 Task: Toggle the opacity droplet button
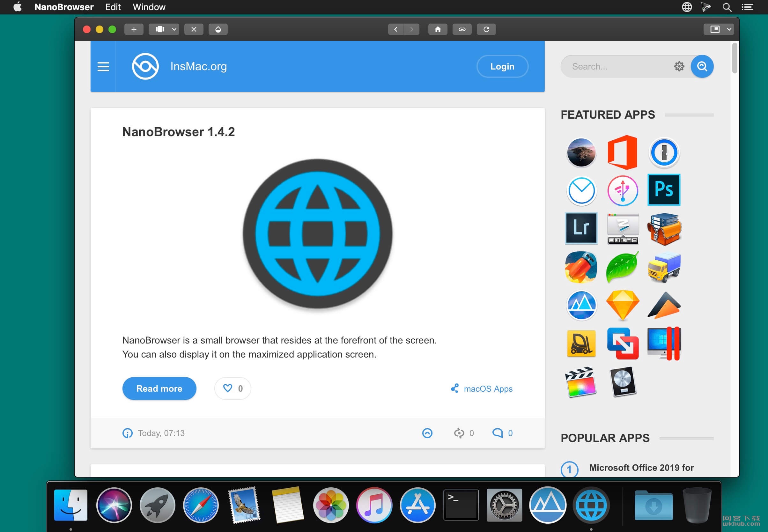[x=218, y=29]
